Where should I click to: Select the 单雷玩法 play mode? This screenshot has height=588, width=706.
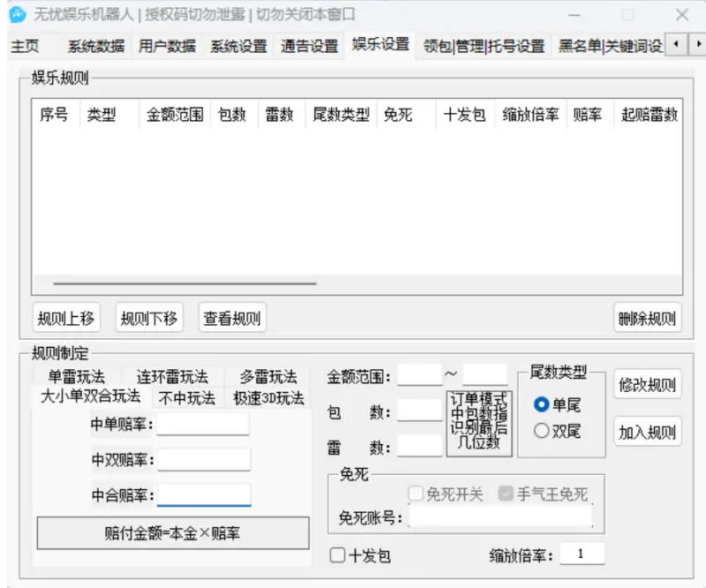tap(75, 375)
